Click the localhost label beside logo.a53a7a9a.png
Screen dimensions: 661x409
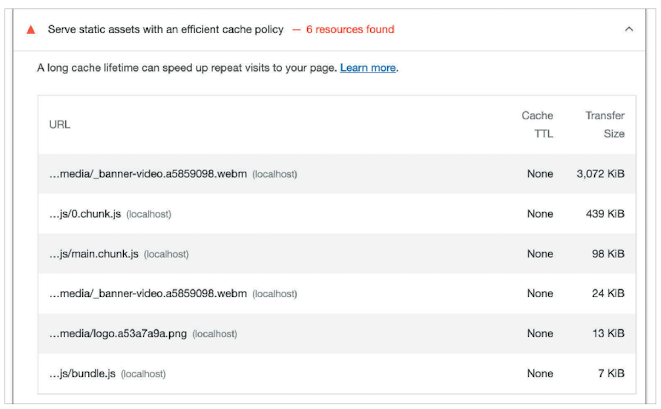click(215, 334)
